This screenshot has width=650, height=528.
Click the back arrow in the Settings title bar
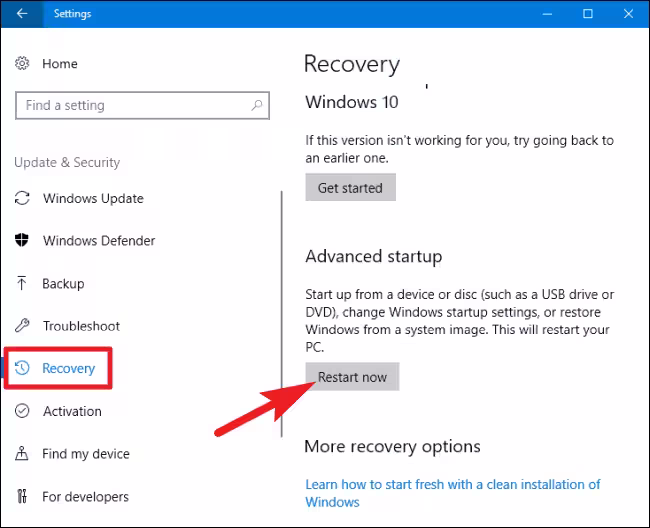coord(22,14)
